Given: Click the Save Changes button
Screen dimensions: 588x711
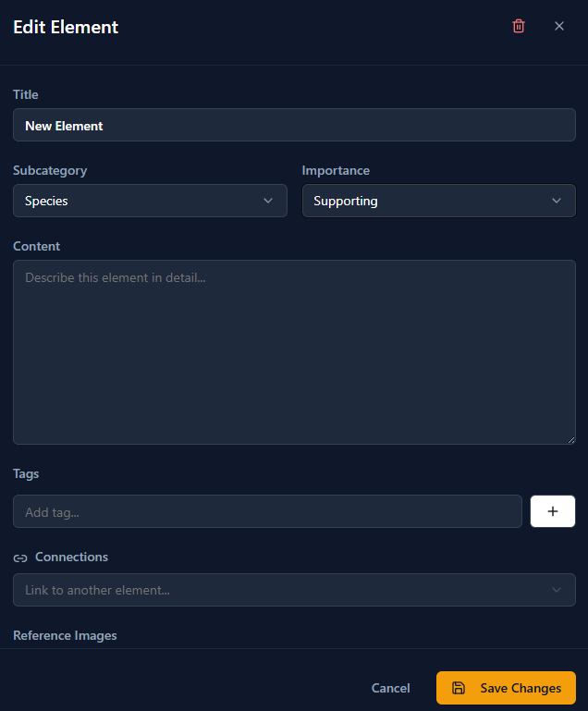Looking at the screenshot, I should pos(506,688).
